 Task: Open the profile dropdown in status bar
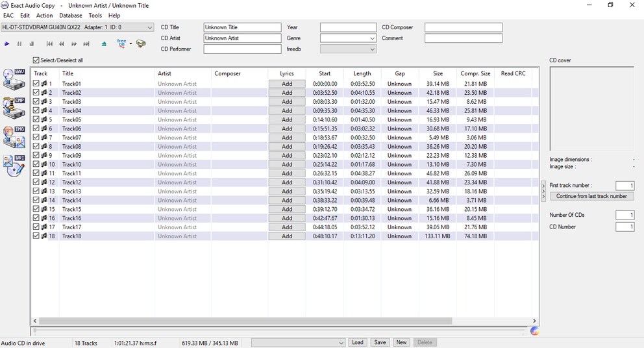[298, 343]
